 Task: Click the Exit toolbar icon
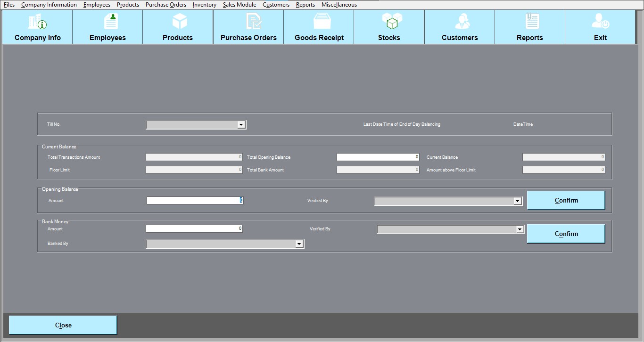tap(600, 22)
